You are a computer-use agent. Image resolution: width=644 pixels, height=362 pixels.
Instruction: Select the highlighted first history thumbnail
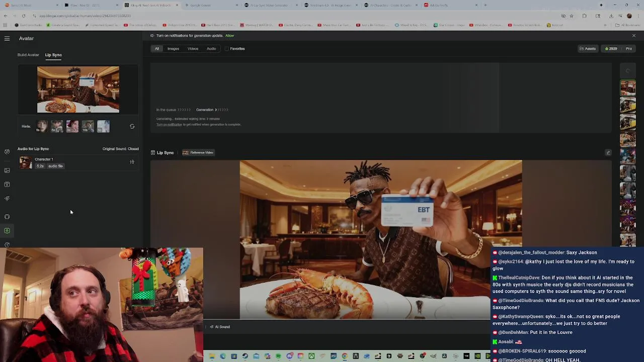(628, 88)
